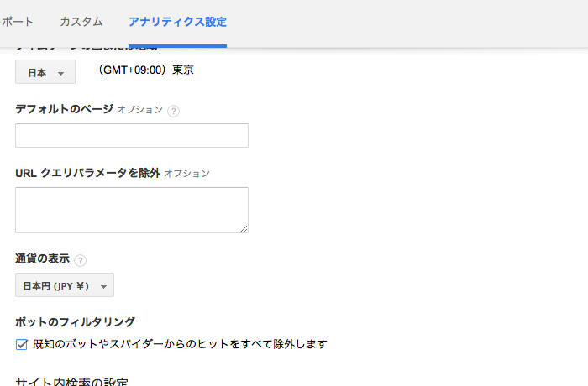Click the (GMT+09:00) 東京 timezone text

click(x=146, y=70)
